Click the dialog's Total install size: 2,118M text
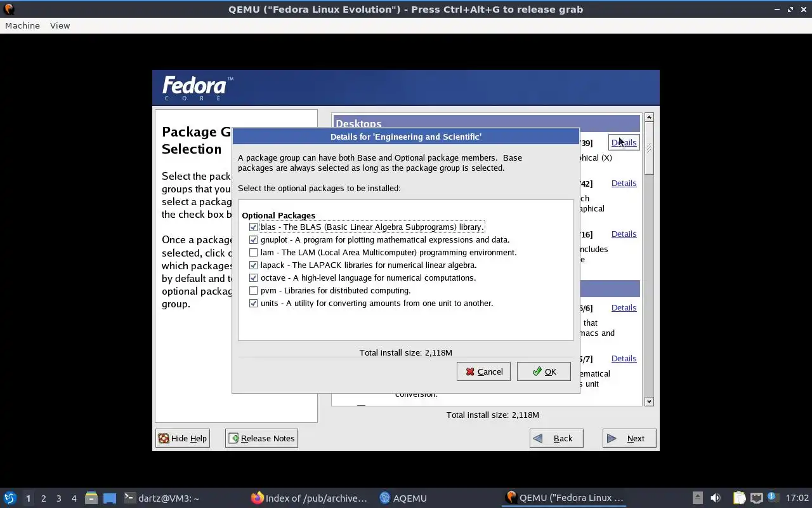The height and width of the screenshot is (508, 812). pyautogui.click(x=405, y=352)
